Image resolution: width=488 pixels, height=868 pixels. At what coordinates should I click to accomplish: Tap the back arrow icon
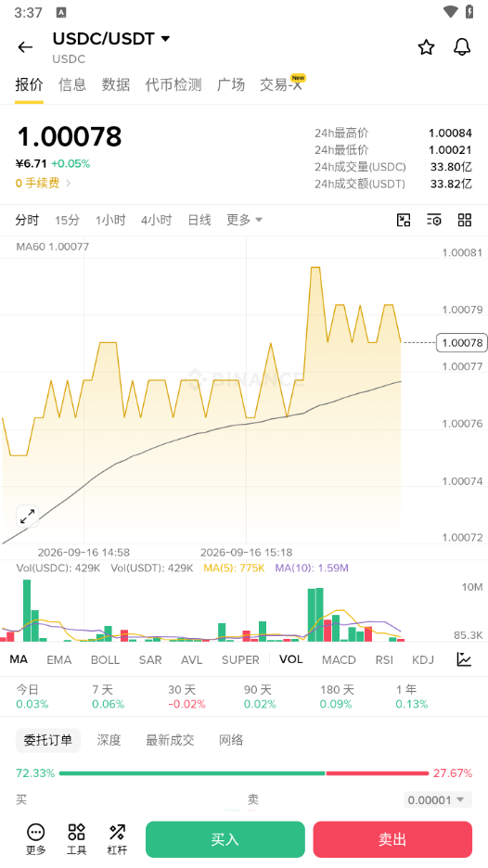pyautogui.click(x=25, y=47)
